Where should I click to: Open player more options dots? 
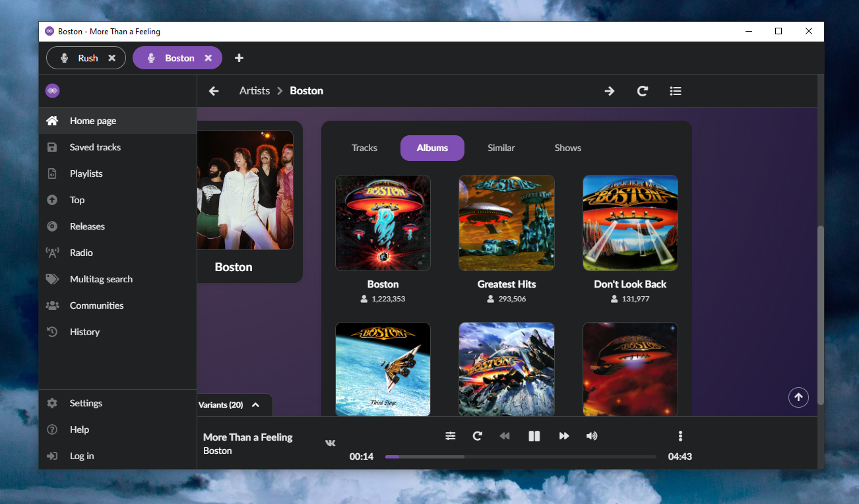click(x=680, y=436)
